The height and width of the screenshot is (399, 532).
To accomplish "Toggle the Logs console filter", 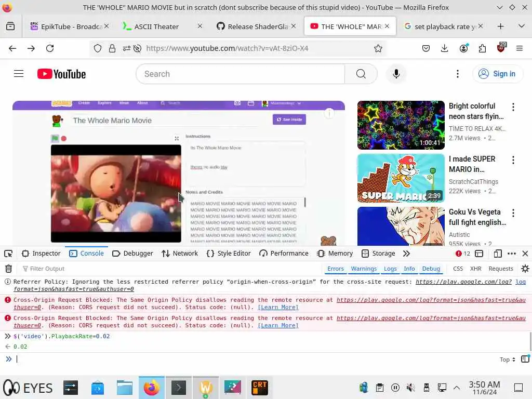I will click(390, 269).
